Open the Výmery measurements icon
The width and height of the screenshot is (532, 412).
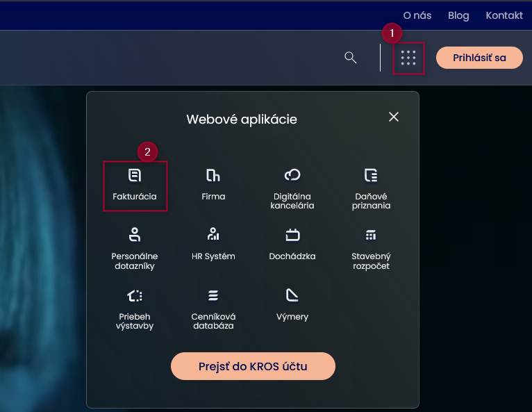(x=292, y=295)
